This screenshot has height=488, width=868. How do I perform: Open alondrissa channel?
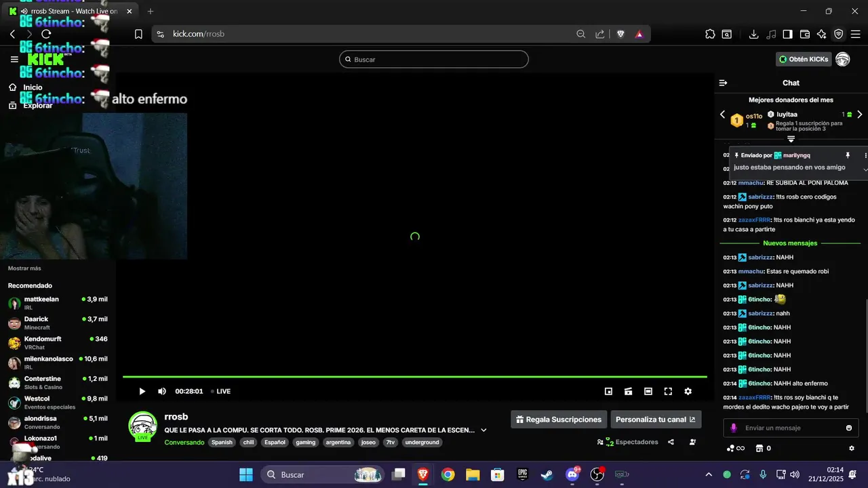pos(58,422)
